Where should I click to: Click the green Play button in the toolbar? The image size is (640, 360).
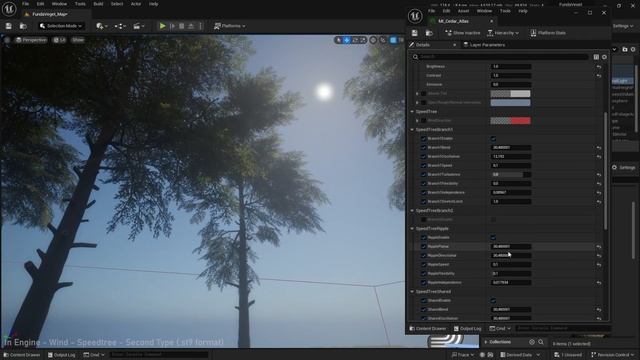(162, 26)
